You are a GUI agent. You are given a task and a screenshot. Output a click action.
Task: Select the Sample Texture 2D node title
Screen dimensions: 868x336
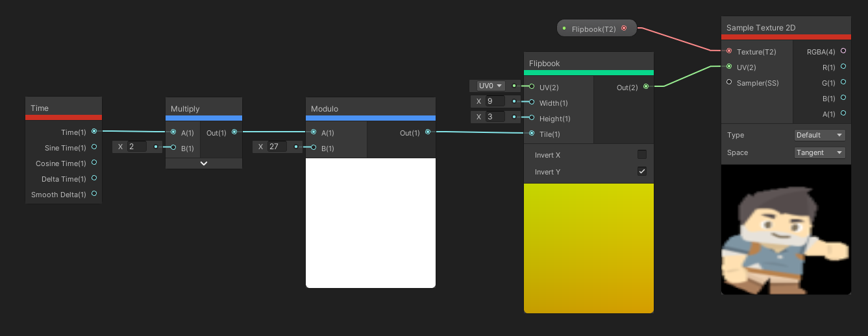coord(761,27)
